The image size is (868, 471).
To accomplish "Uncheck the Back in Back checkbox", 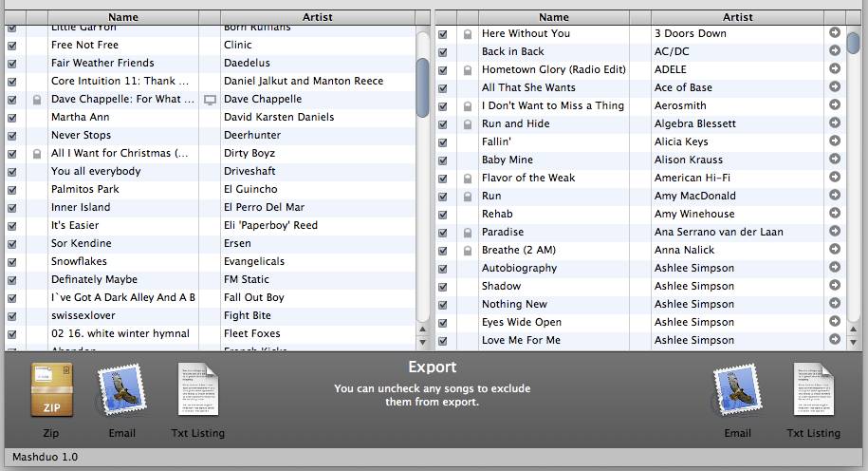I will pyautogui.click(x=443, y=51).
